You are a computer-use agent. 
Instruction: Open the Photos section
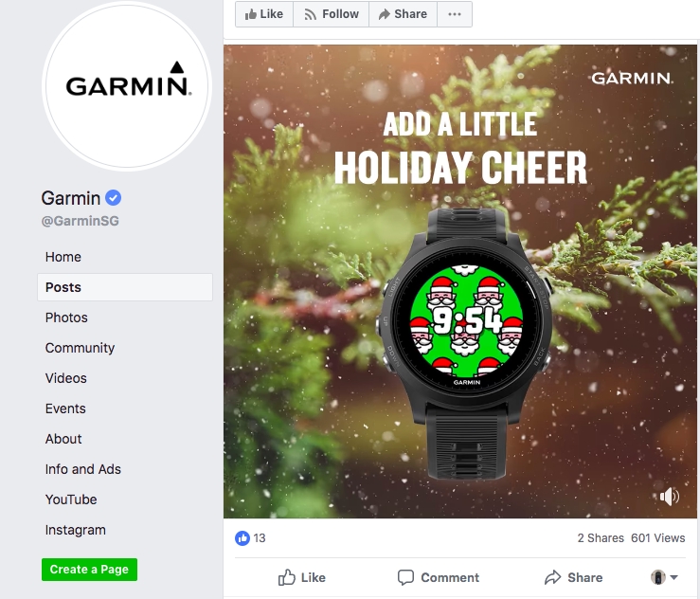pos(66,318)
